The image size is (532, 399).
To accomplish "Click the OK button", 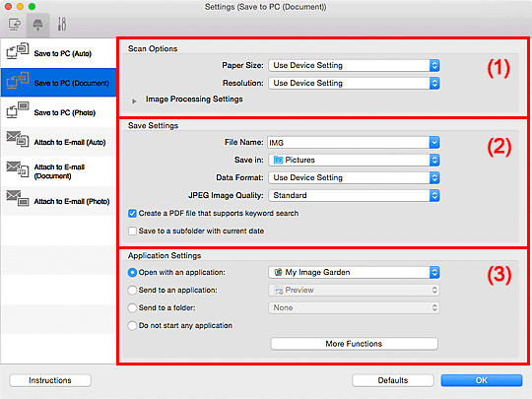I will pos(482,380).
